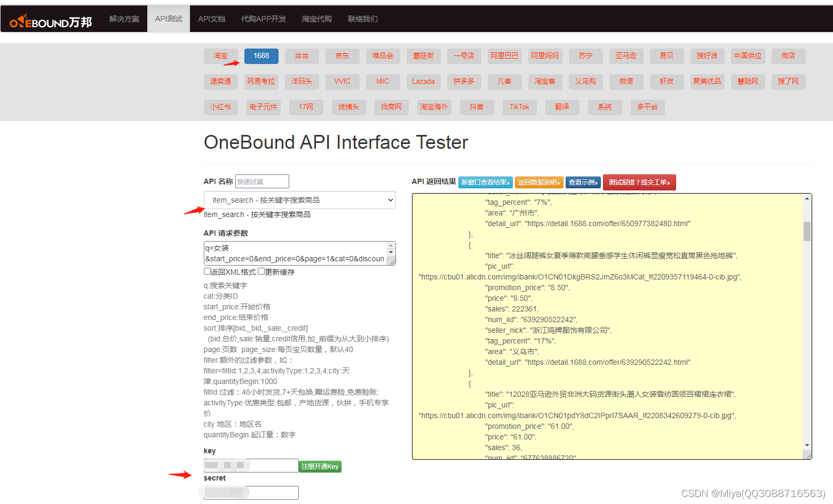
Task: Click the 注册开通Key button
Action: (320, 467)
